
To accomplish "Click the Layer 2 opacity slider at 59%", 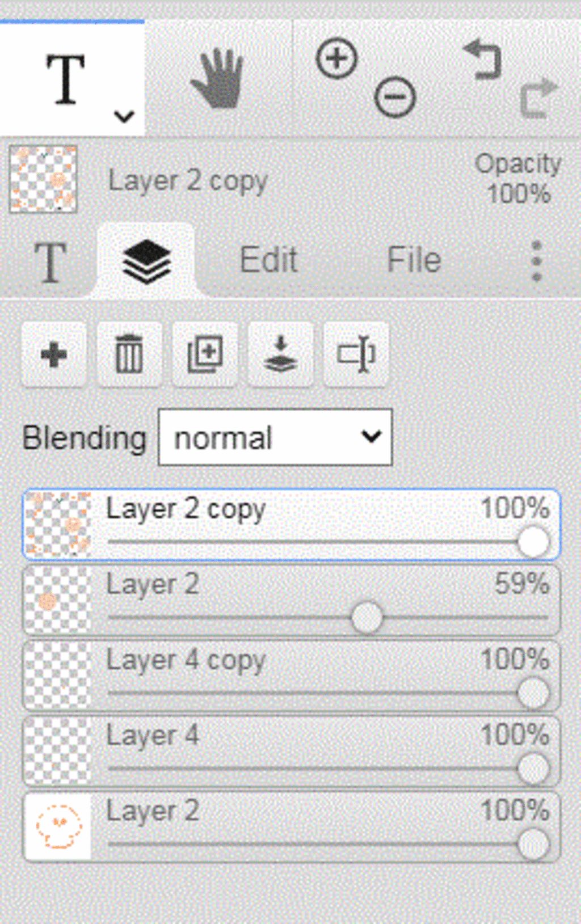I will pyautogui.click(x=367, y=618).
